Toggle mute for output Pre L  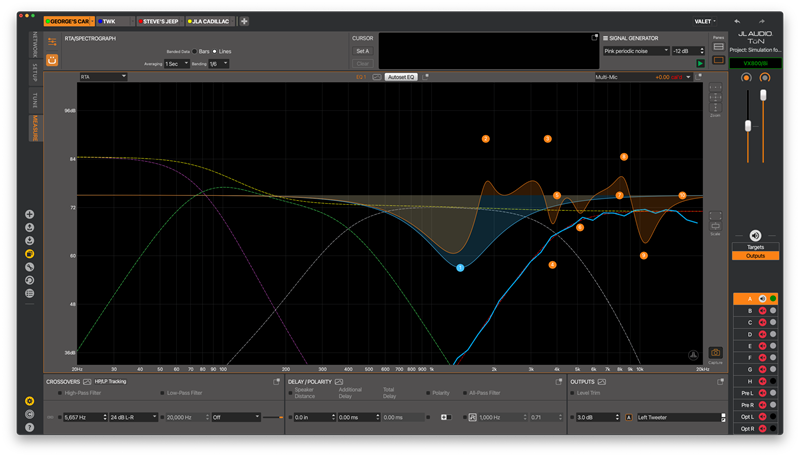[762, 393]
